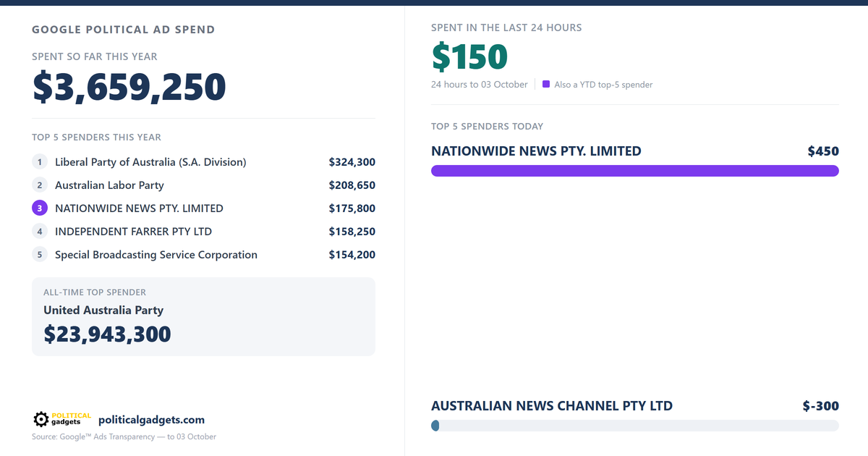The width and height of the screenshot is (868, 456).
Task: Select Liberal Party of Australia (S.A. Division)
Action: pos(150,162)
